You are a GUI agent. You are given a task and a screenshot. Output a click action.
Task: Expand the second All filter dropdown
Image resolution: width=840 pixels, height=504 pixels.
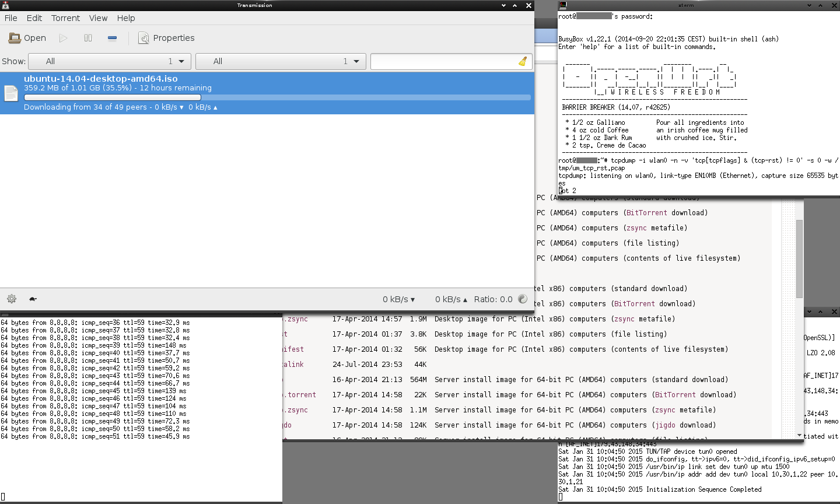pyautogui.click(x=281, y=61)
